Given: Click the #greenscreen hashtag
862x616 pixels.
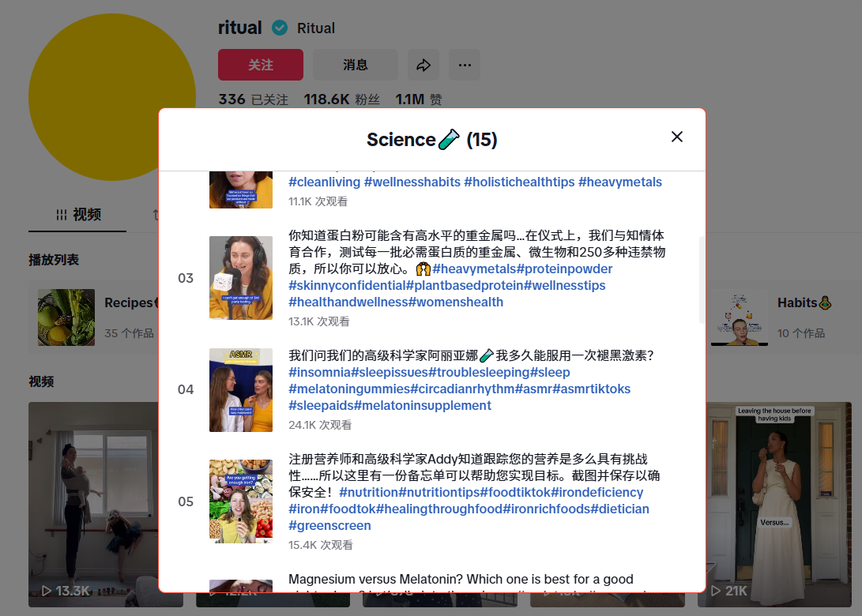Looking at the screenshot, I should (329, 525).
